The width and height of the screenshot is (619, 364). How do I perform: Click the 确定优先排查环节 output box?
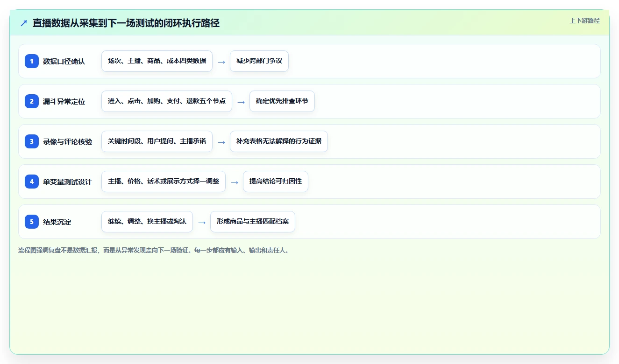282,101
